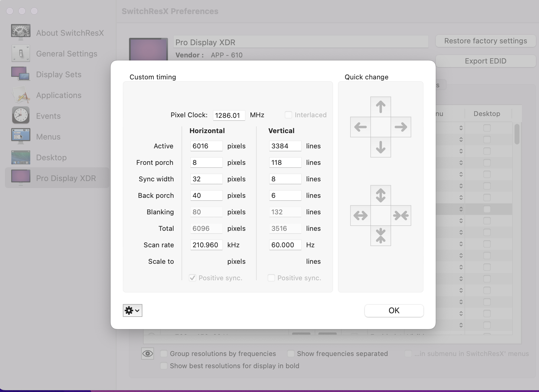Click the vertical shrink inward-arrows icon
Viewport: 539px width, 392px height.
[x=380, y=236]
